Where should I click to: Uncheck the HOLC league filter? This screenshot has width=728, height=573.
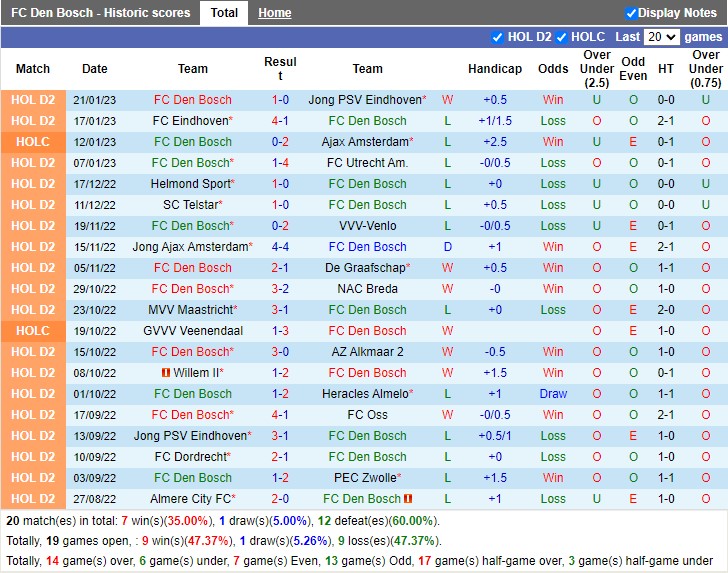click(561, 37)
